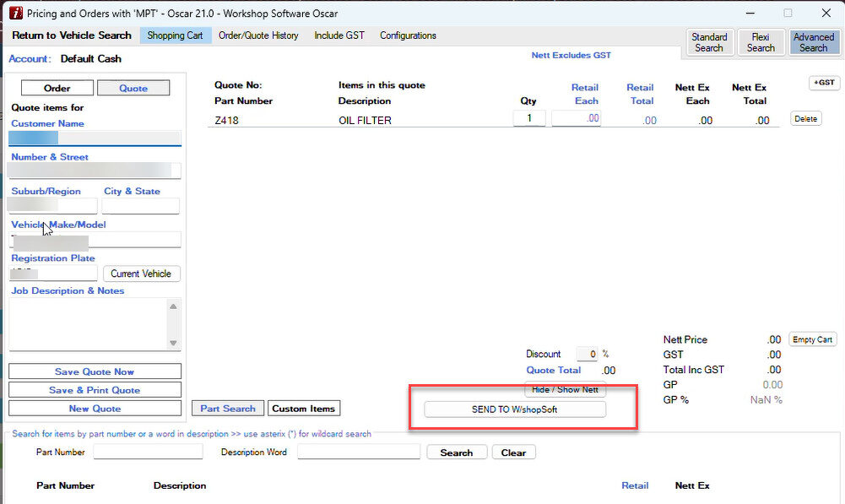Switch to Flexi Search
The height and width of the screenshot is (504, 845).
coord(761,42)
